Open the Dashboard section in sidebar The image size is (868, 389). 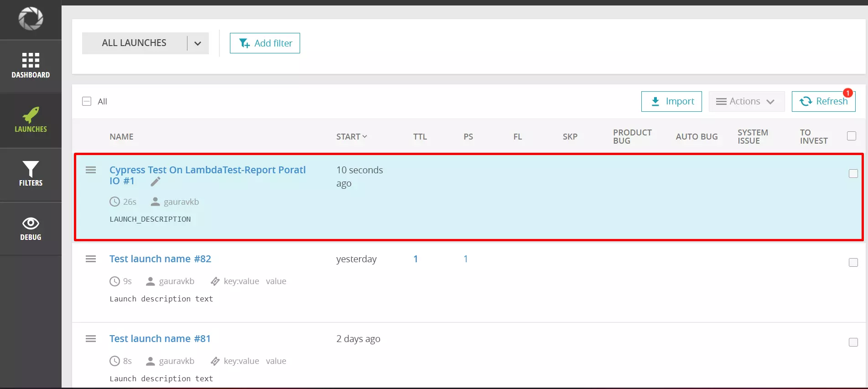tap(31, 66)
